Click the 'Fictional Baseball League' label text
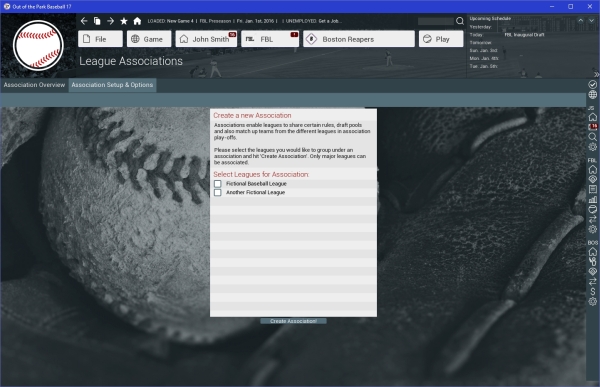600x387 pixels. point(256,184)
